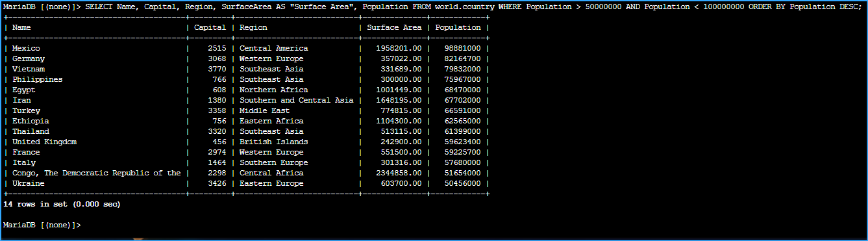This screenshot has height=241, width=868.
Task: Select the United Kingdom name cell
Action: 44,142
